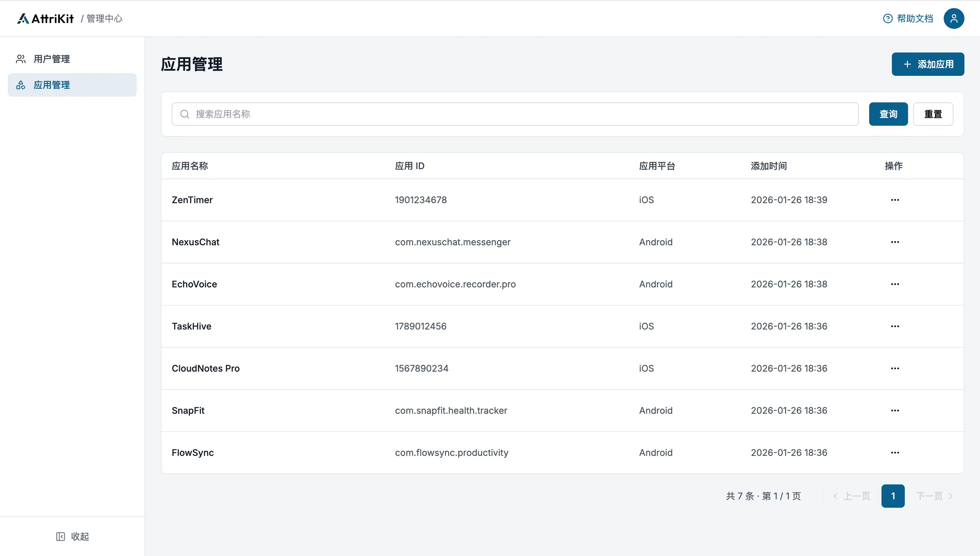Click page 1 pagination button
980x556 pixels.
pyautogui.click(x=892, y=496)
